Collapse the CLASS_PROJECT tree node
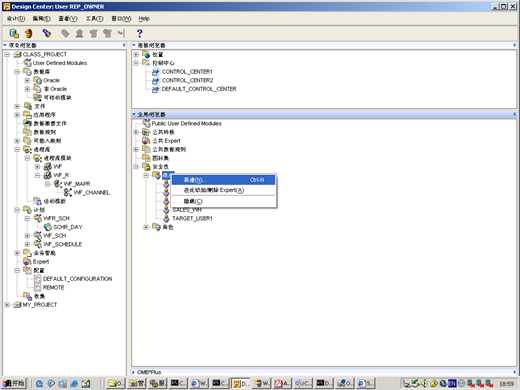 click(x=7, y=54)
